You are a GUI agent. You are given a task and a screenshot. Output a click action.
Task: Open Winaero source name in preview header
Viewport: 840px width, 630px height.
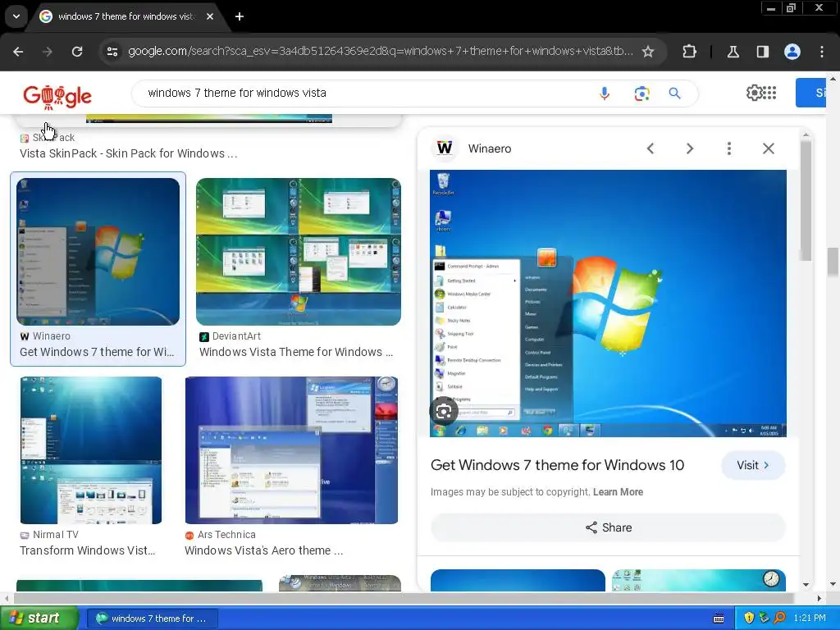(490, 148)
